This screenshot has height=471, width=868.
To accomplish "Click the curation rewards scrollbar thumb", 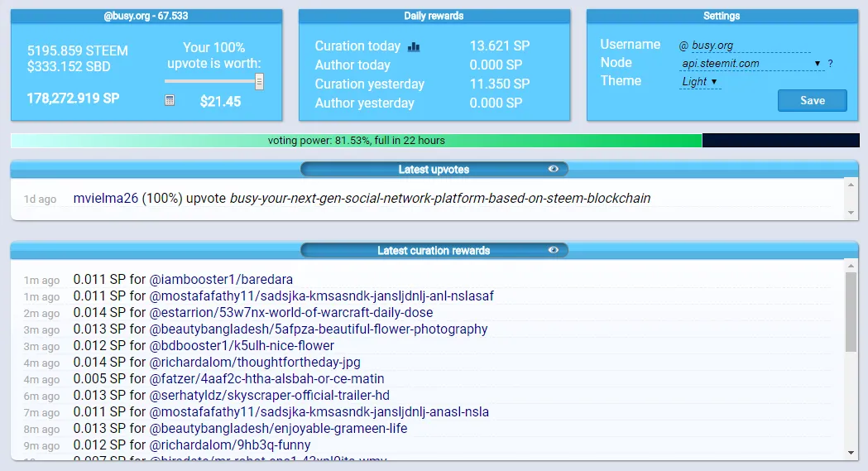I will pos(851,312).
